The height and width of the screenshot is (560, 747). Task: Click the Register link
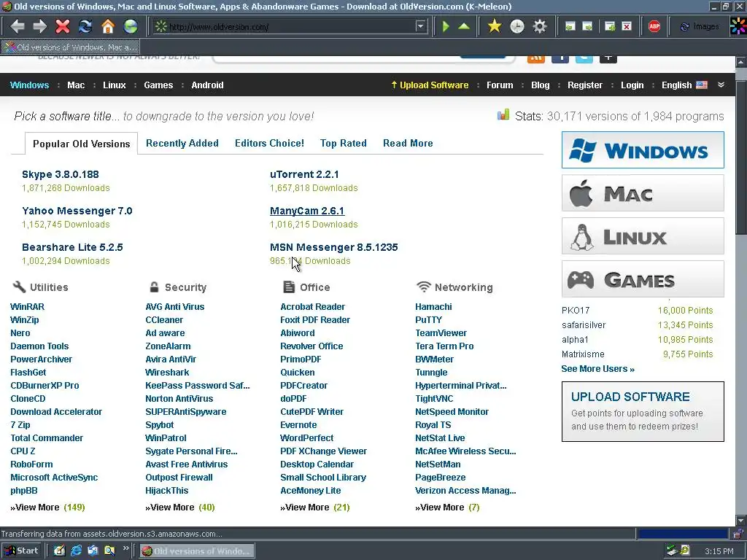584,85
